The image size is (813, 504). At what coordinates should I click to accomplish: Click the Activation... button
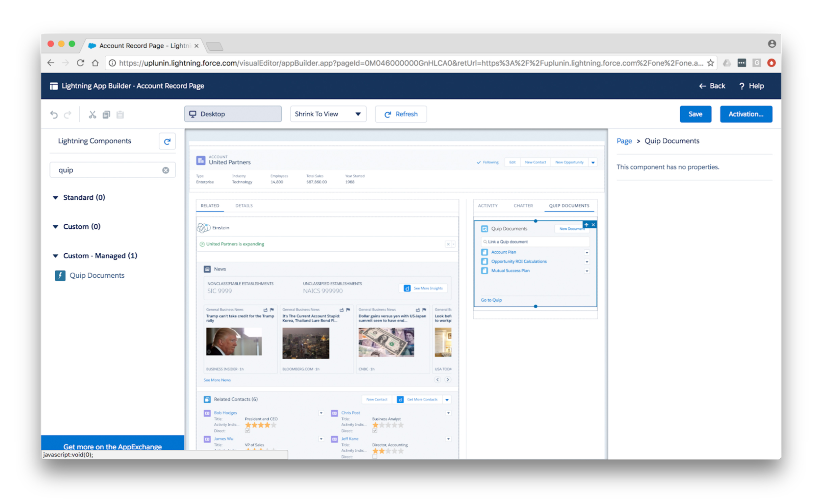tap(746, 114)
